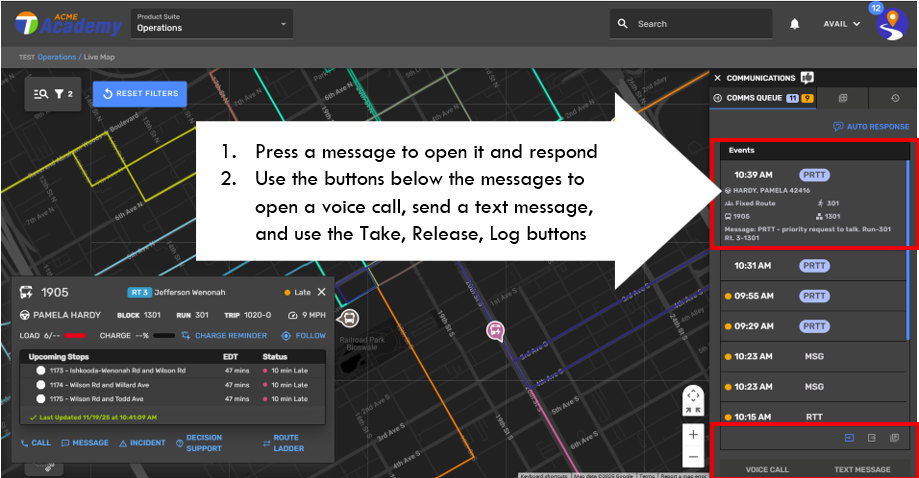The height and width of the screenshot is (478, 919).
Task: Click the pink vehicle marker on map
Action: (x=494, y=329)
